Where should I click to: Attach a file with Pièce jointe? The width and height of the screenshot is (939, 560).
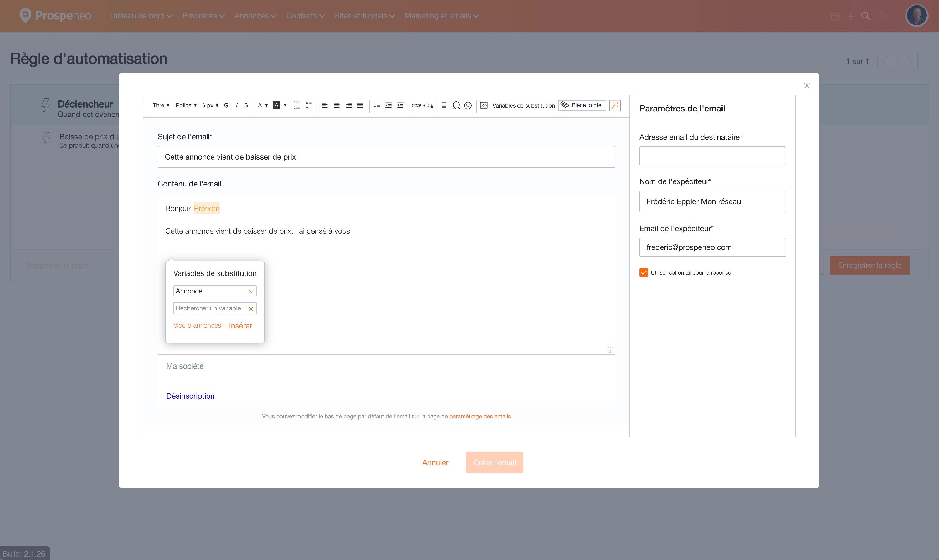[x=582, y=105]
